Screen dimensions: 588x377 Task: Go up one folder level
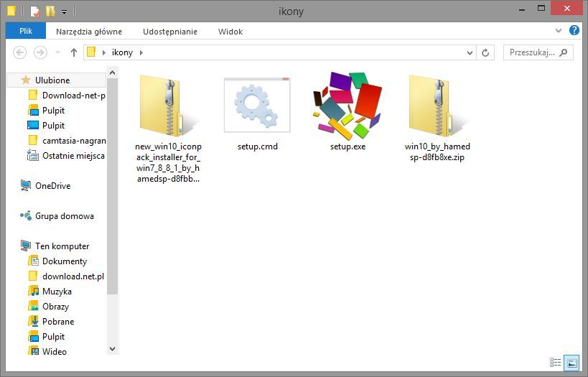[74, 52]
